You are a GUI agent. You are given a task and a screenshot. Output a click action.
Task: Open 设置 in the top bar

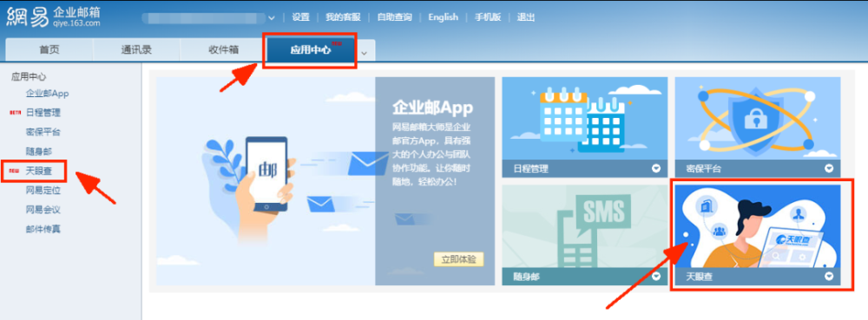[300, 17]
